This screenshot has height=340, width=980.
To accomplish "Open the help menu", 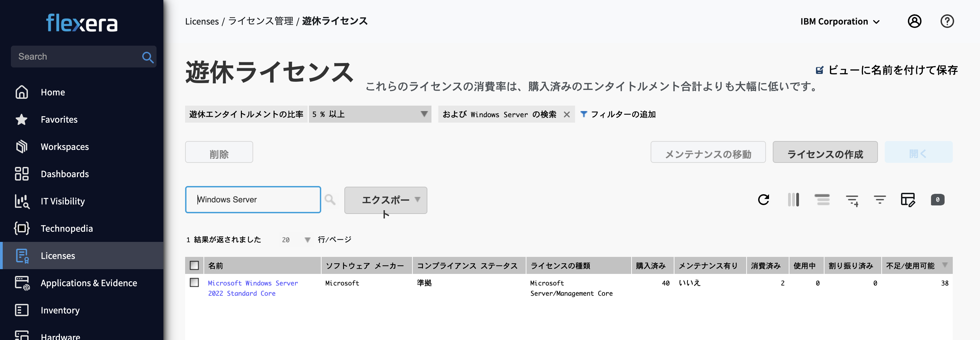I will (x=947, y=21).
